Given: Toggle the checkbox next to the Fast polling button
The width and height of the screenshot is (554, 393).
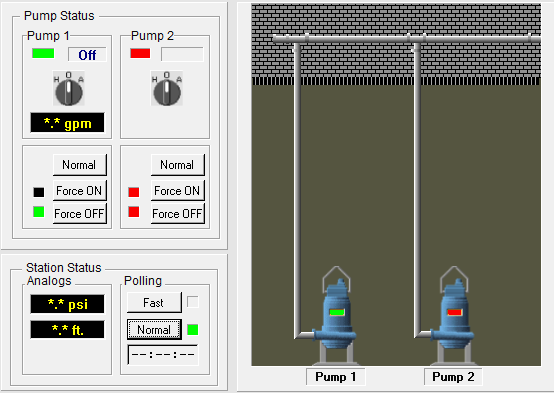Looking at the screenshot, I should click(193, 302).
